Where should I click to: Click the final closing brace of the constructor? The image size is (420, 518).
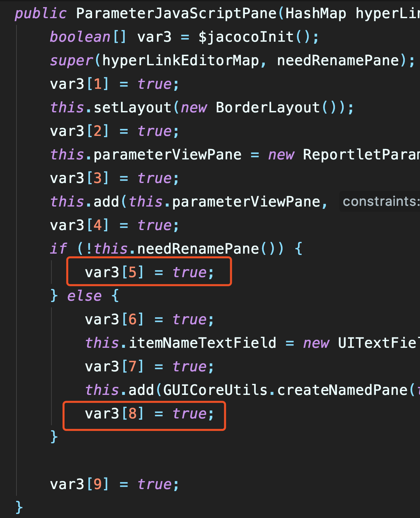[x=19, y=507]
